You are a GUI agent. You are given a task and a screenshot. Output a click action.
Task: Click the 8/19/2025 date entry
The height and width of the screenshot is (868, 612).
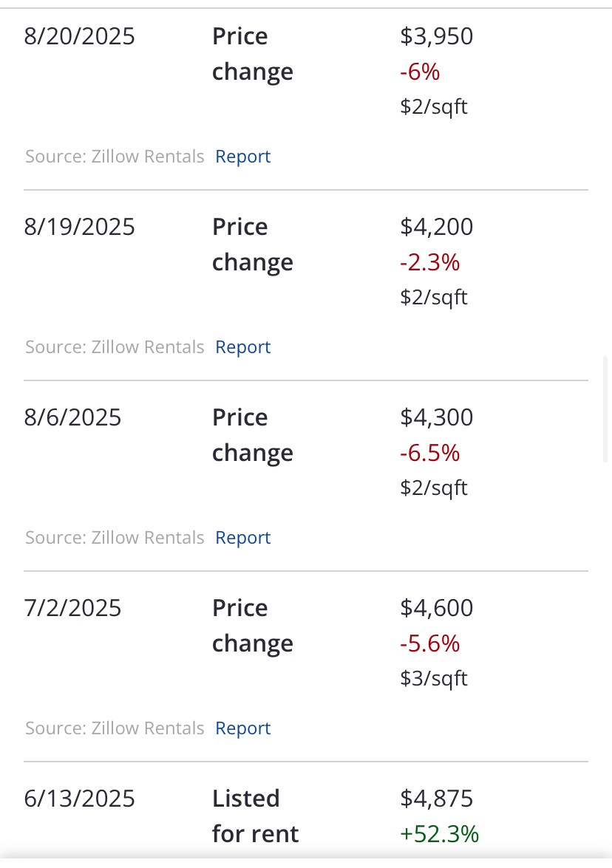[79, 227]
